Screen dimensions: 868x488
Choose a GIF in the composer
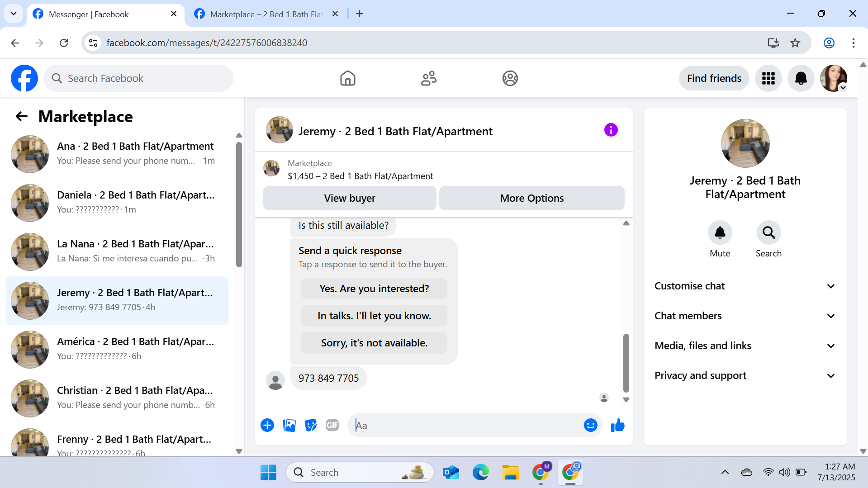tap(332, 425)
